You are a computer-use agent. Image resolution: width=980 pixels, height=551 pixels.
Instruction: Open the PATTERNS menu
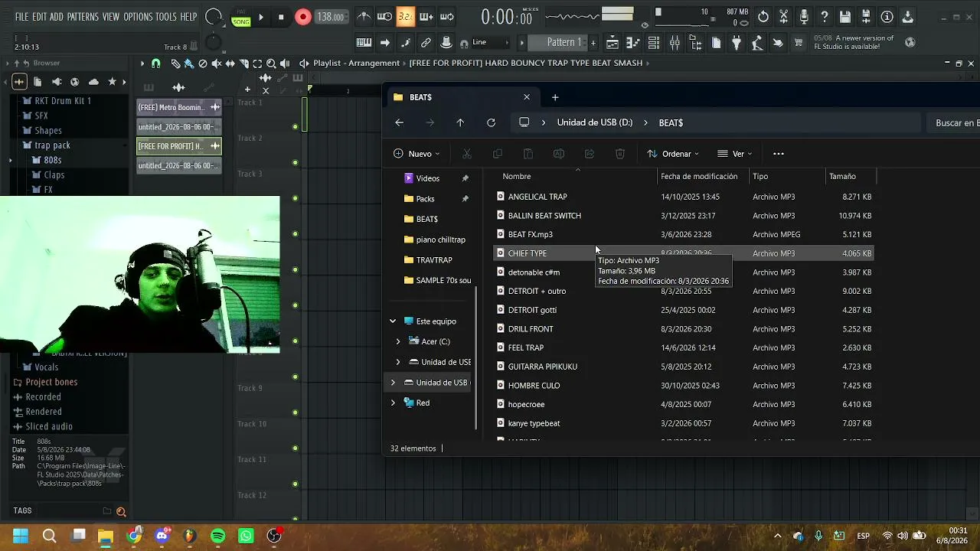point(83,17)
